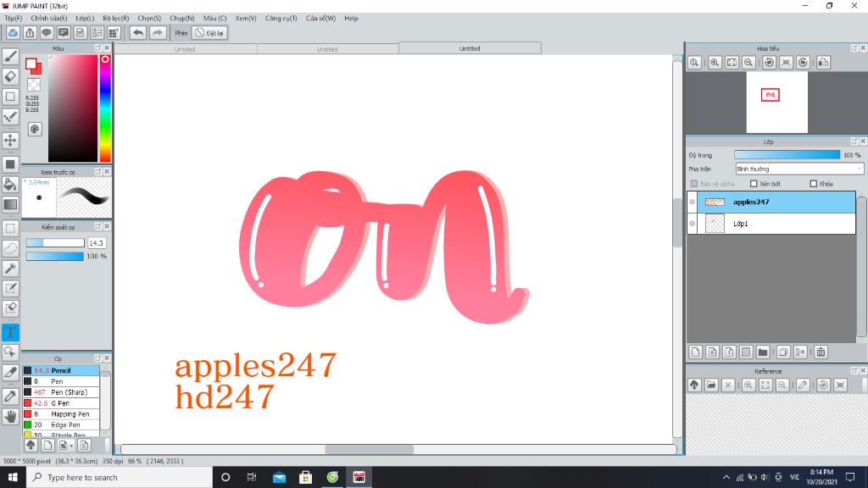Open the Help menu
Screen dimensions: 868x488
pos(351,19)
